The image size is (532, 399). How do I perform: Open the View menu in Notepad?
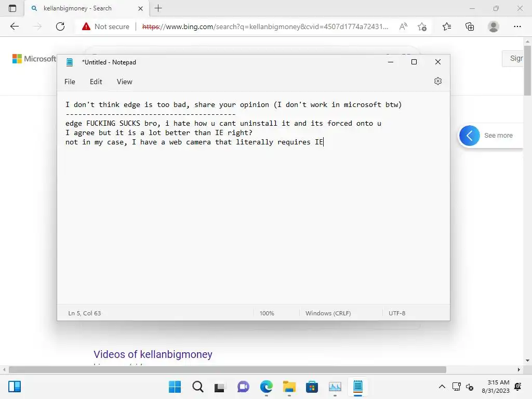[x=125, y=82]
